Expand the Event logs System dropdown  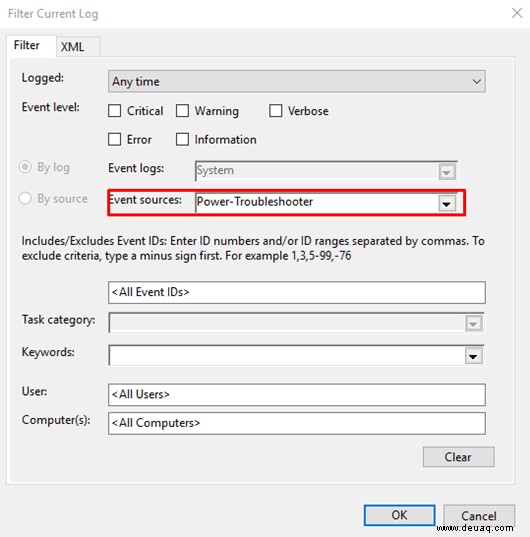pyautogui.click(x=446, y=172)
